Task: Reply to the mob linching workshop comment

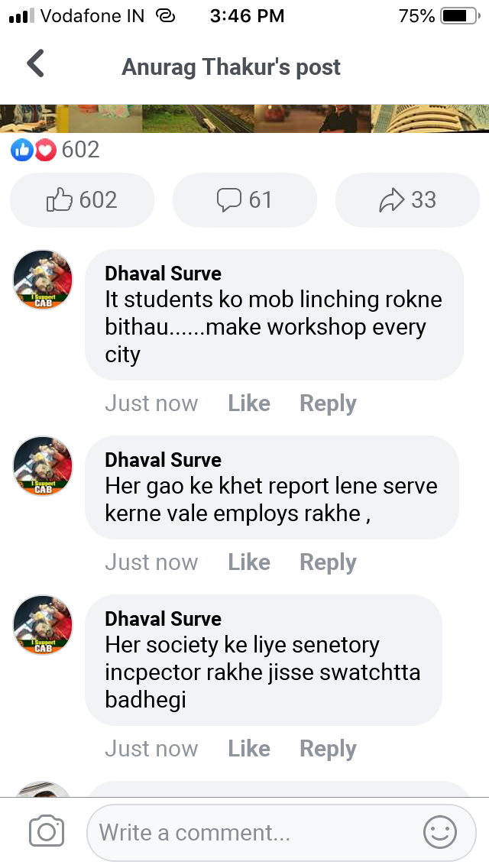Action: pyautogui.click(x=328, y=403)
